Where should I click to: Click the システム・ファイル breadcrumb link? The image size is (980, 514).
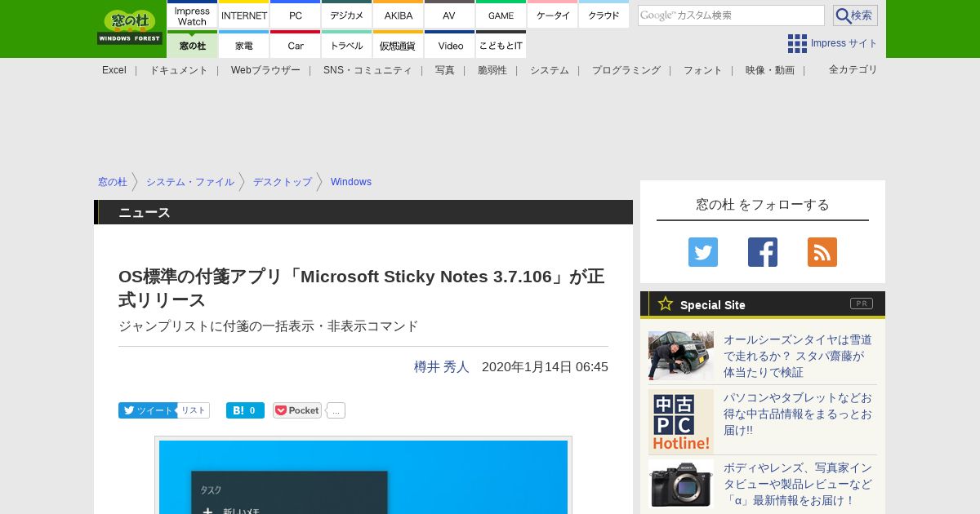point(190,182)
